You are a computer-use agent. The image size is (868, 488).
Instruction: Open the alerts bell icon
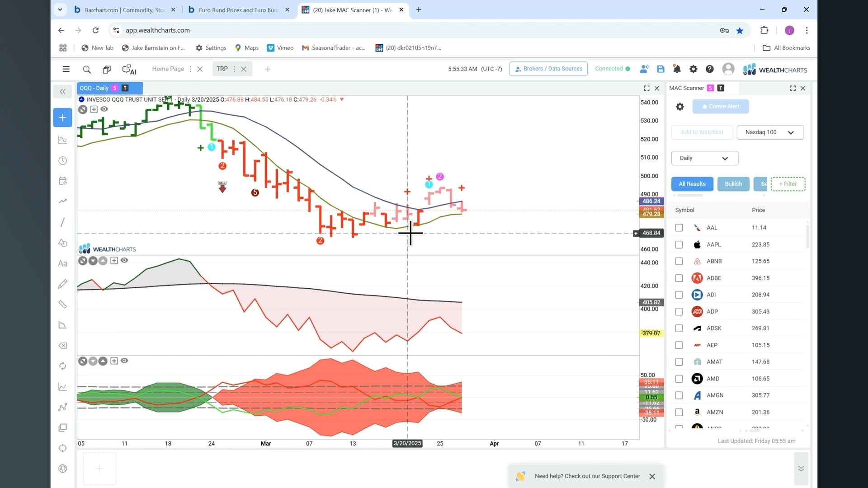[x=677, y=69]
